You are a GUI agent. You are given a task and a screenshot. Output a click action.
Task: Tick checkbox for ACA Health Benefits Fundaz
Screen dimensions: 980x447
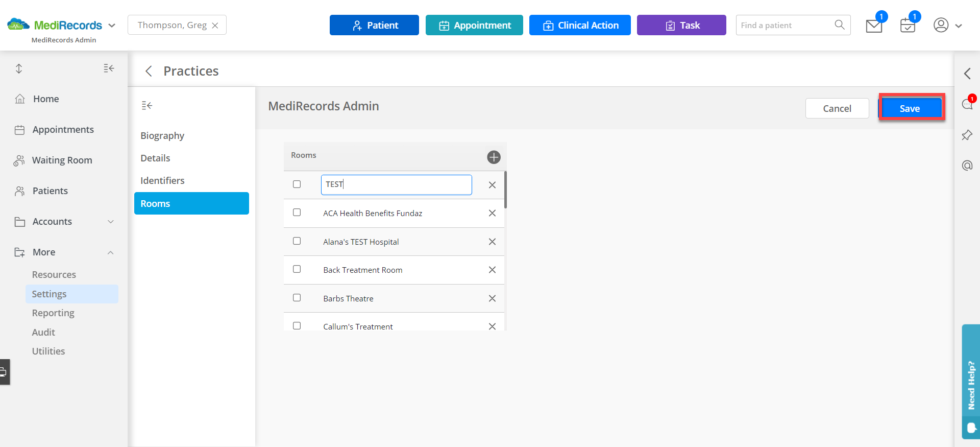click(297, 213)
